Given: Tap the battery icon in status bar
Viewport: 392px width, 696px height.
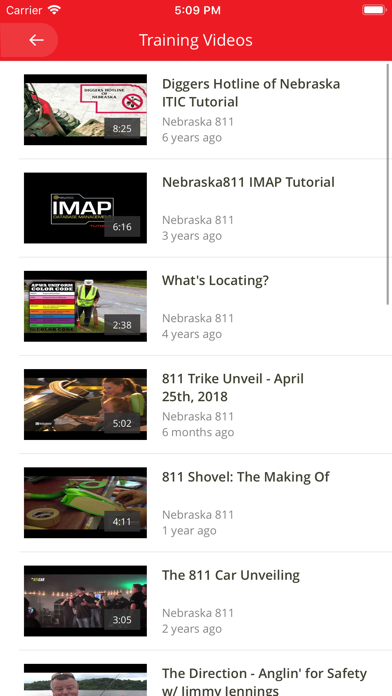Looking at the screenshot, I should pos(374,10).
